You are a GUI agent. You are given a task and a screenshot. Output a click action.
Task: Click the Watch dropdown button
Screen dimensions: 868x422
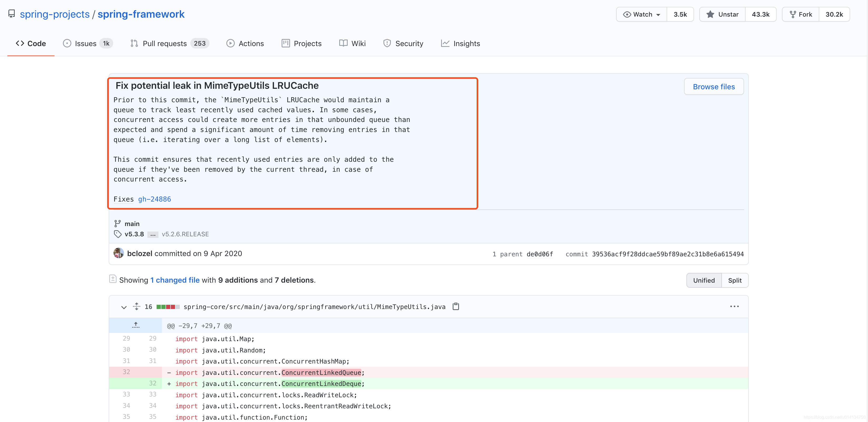pos(639,14)
